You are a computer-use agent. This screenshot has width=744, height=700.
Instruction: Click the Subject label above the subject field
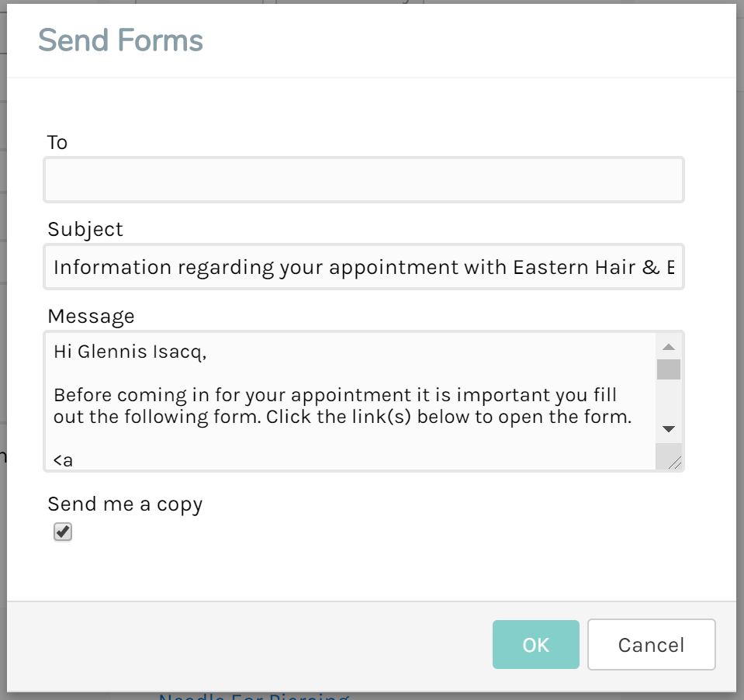tap(85, 229)
